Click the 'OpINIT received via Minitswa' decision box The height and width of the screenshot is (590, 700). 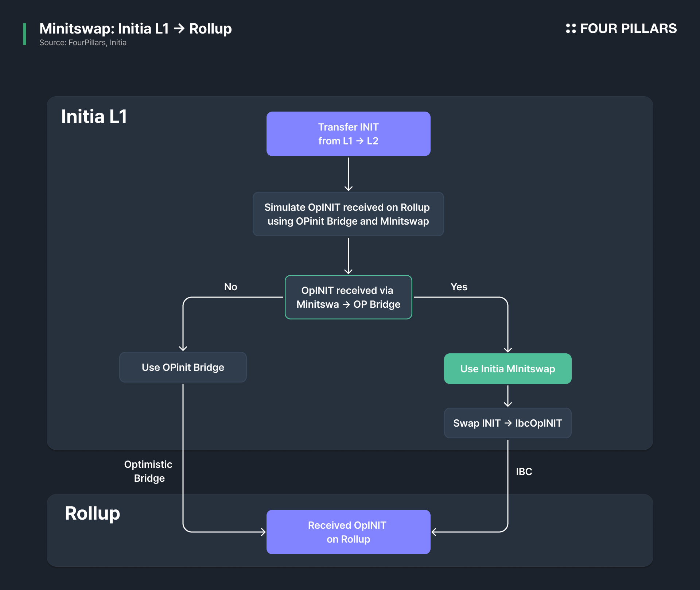click(348, 297)
